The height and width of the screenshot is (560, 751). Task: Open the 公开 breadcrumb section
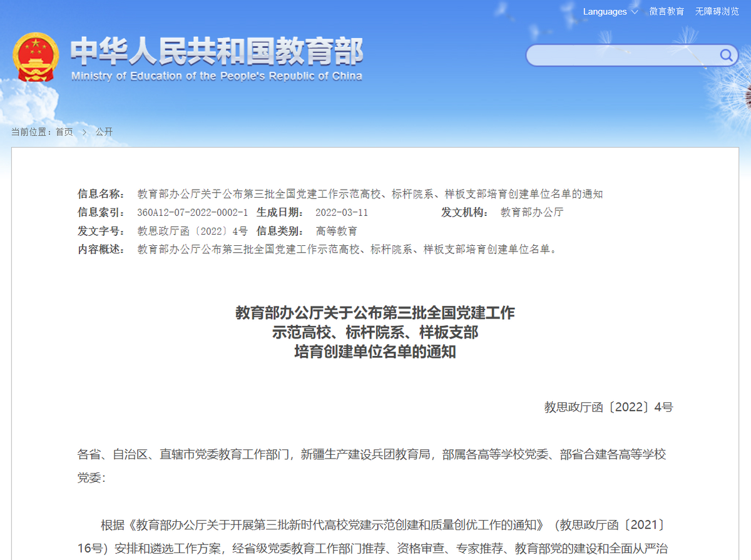(104, 132)
